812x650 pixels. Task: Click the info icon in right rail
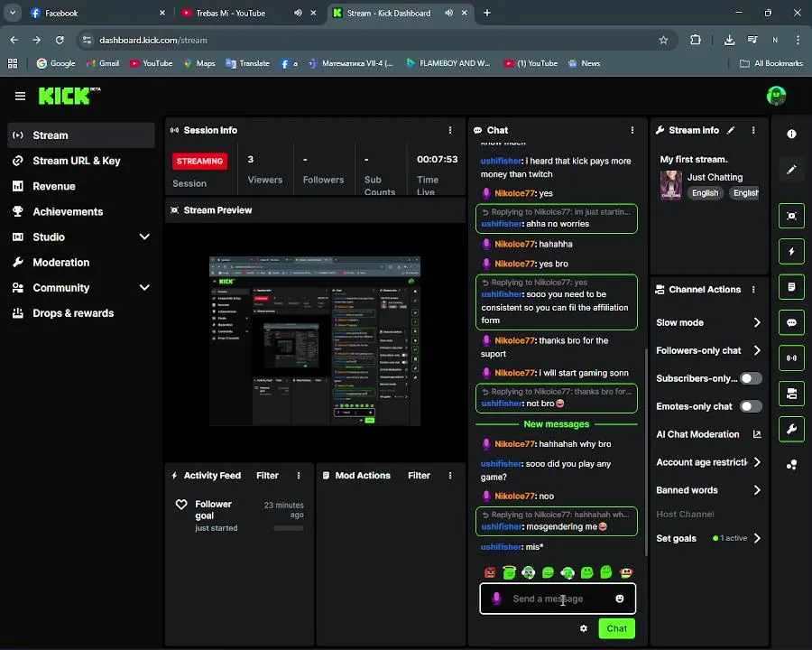pos(791,134)
